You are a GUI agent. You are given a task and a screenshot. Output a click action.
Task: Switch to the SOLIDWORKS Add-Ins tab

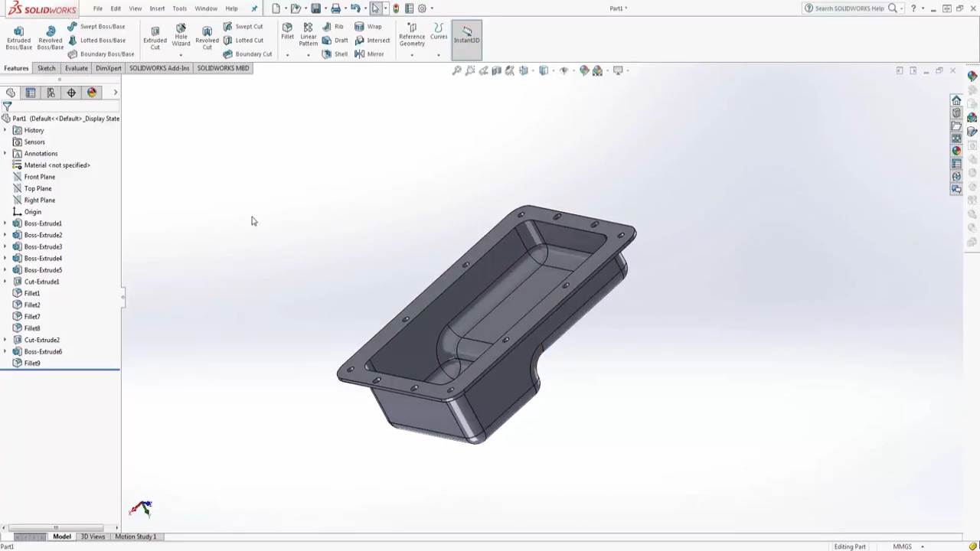point(159,68)
